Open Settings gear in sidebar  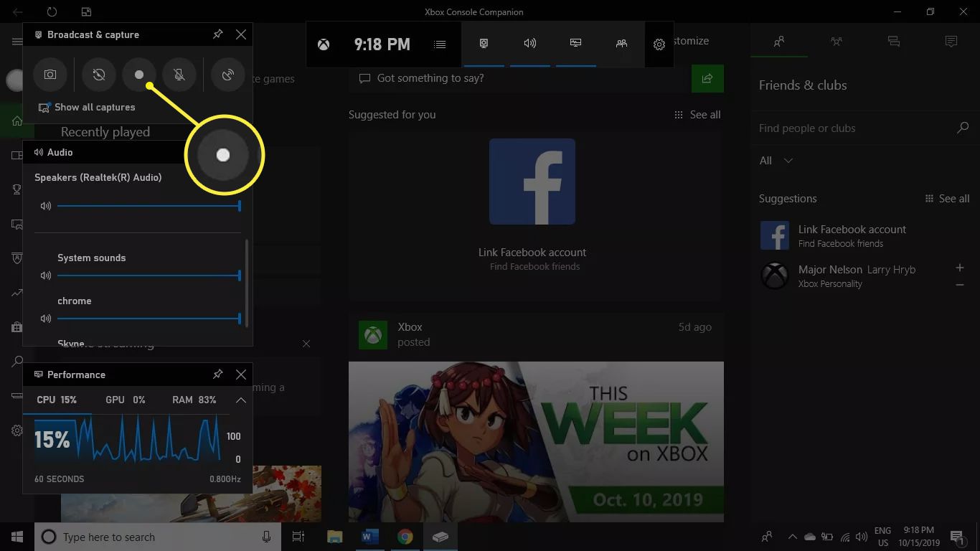[x=17, y=430]
